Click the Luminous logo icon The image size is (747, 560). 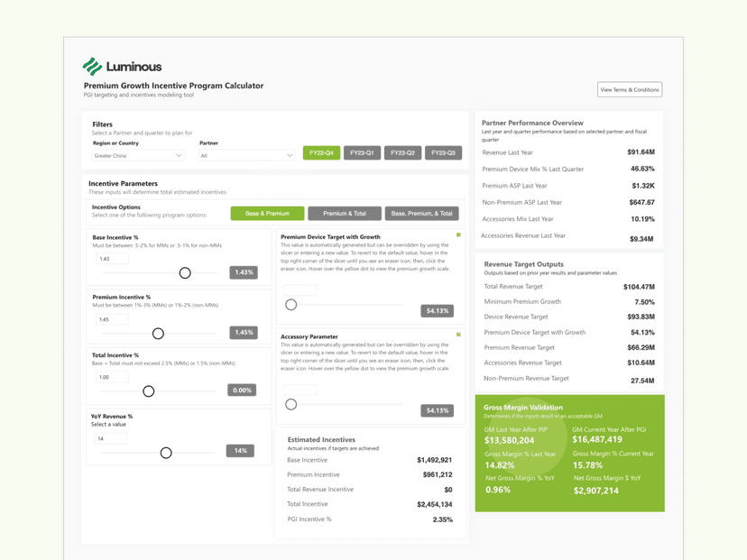[x=92, y=67]
